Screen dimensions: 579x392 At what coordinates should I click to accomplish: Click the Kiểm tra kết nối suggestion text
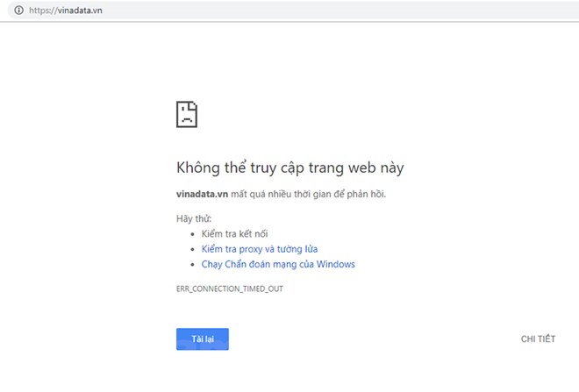point(234,233)
